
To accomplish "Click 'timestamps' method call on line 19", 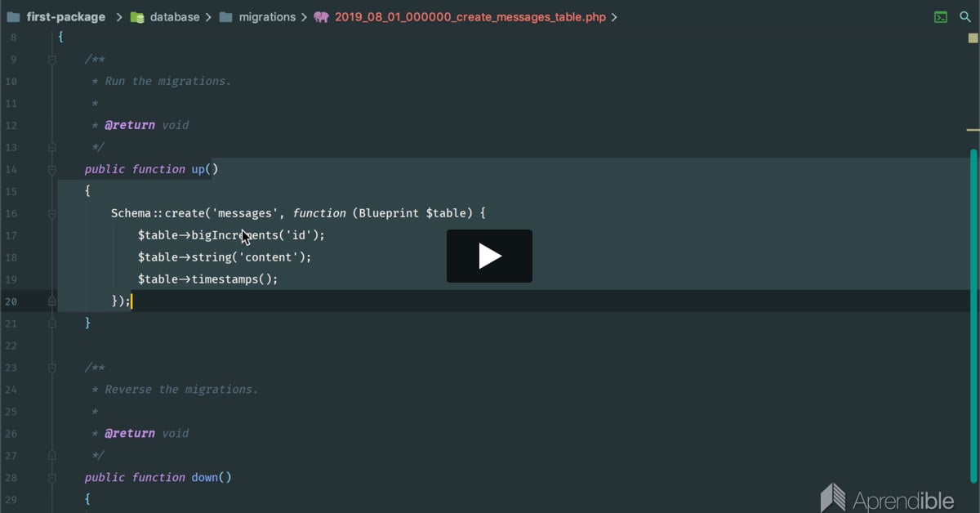I will pyautogui.click(x=225, y=279).
